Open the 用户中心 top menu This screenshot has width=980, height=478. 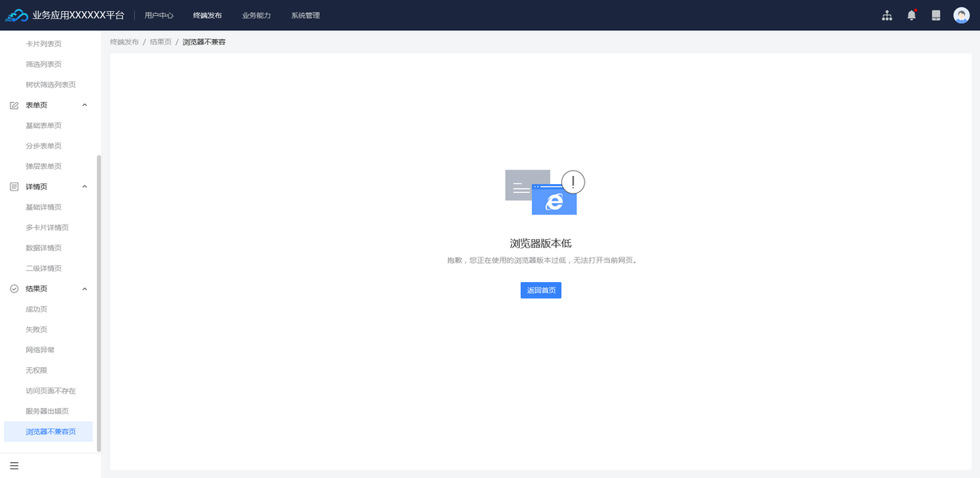click(159, 15)
